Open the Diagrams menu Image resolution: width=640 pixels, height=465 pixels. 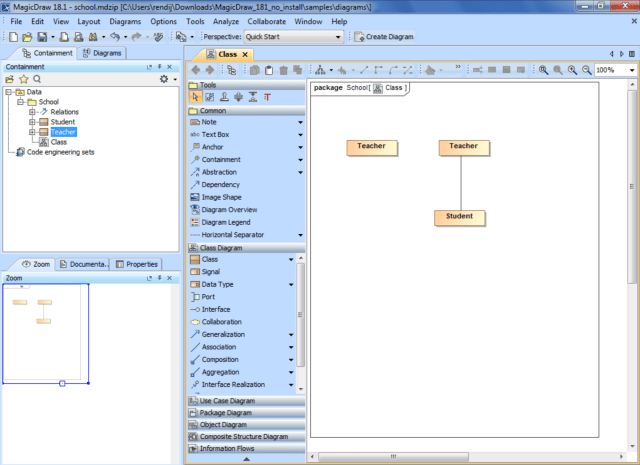[125, 22]
